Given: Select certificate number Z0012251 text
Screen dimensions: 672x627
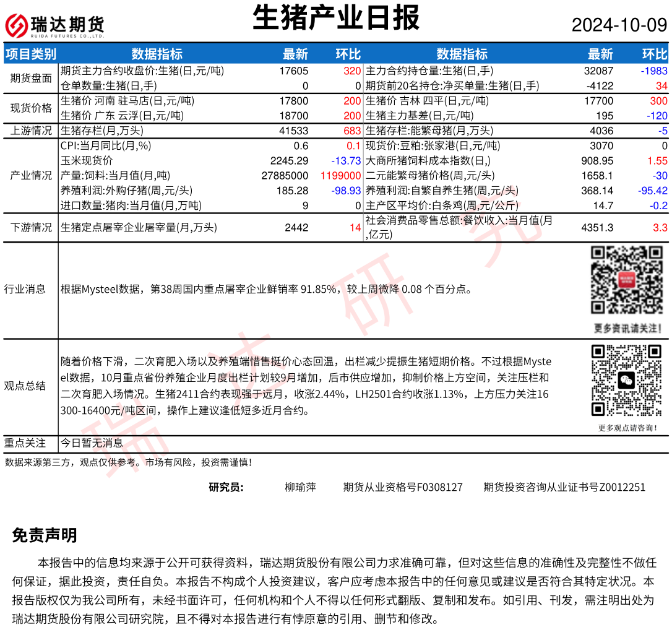Looking at the screenshot, I should 622,487.
